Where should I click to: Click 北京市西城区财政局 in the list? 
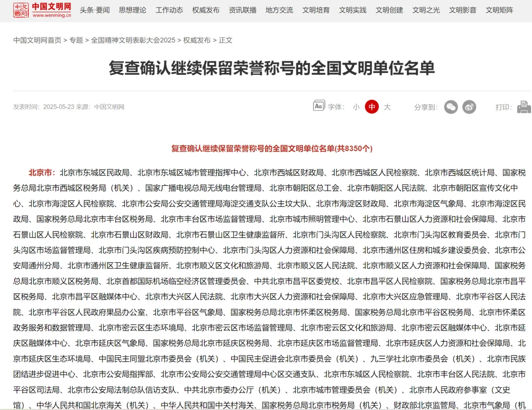[289, 173]
